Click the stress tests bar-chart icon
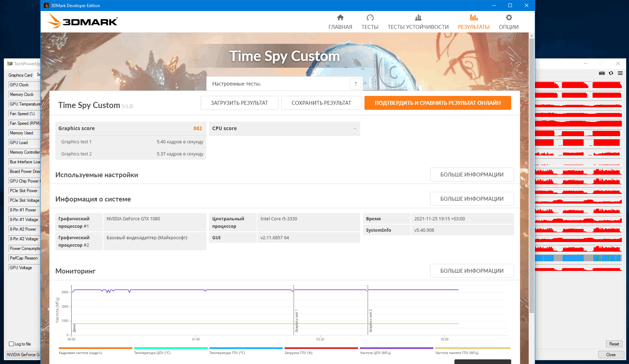The image size is (629, 364). click(x=418, y=17)
